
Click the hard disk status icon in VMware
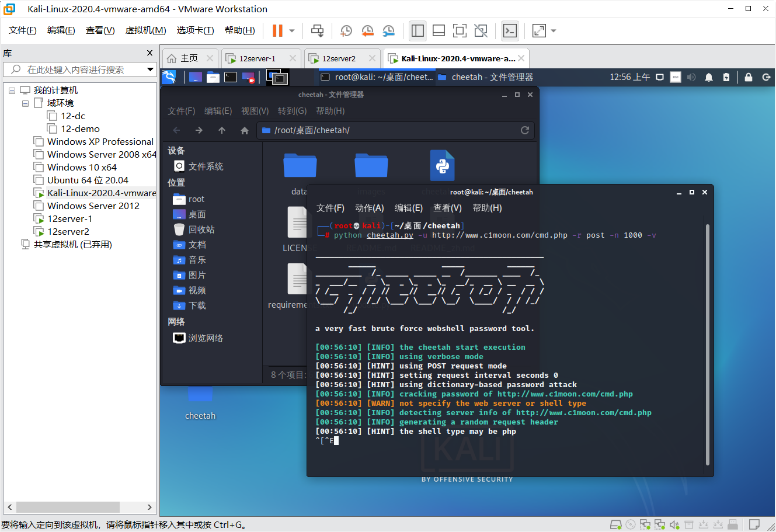615,525
